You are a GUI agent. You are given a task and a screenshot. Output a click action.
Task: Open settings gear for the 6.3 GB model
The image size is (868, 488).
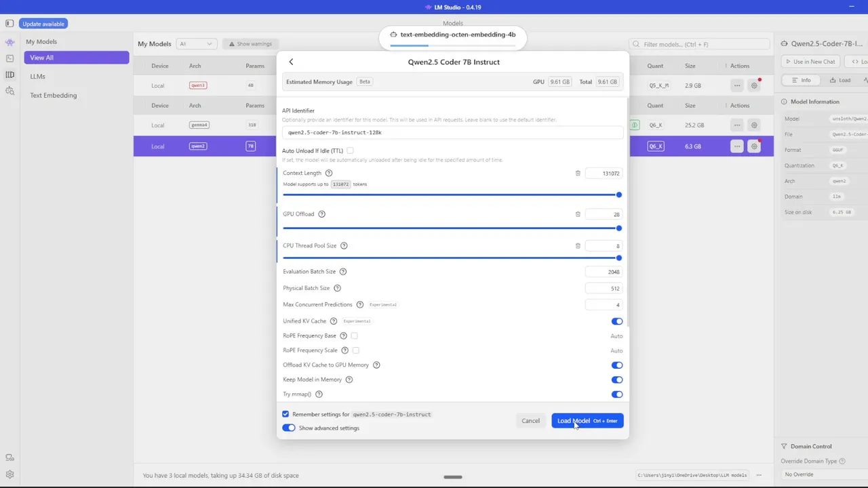754,146
